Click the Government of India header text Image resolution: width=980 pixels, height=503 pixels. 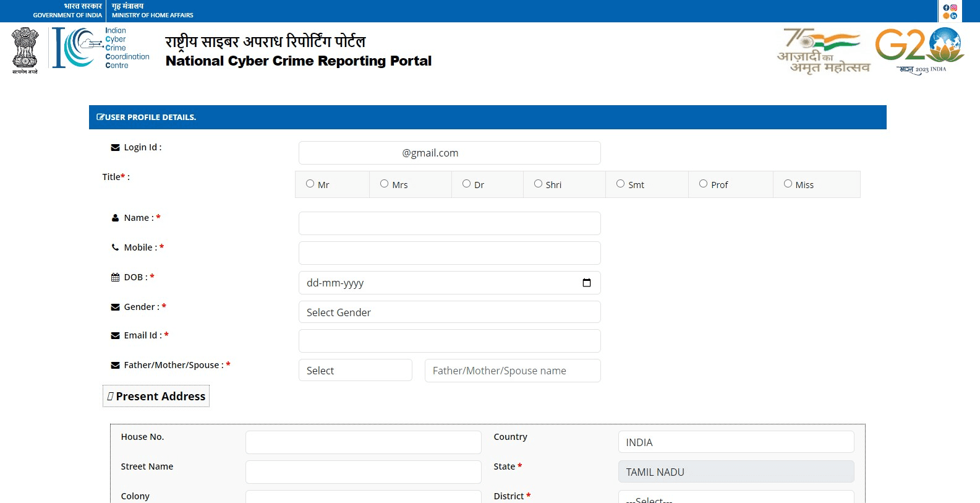(67, 15)
